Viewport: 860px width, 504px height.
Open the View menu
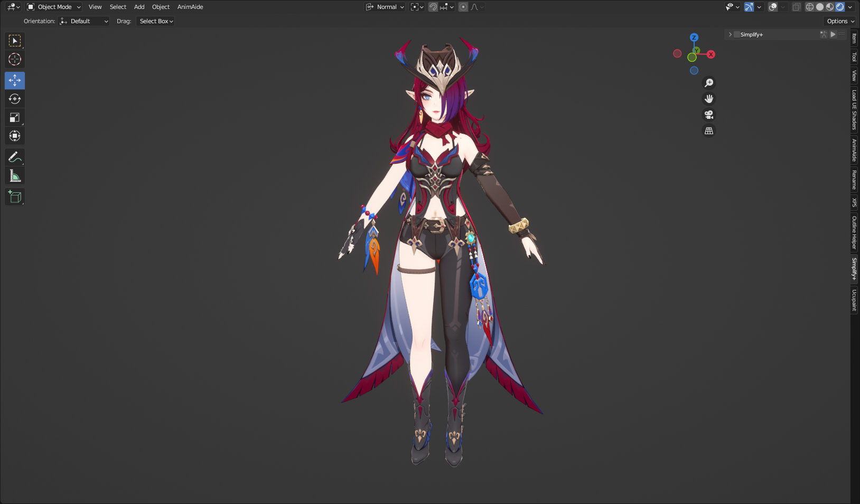(95, 7)
